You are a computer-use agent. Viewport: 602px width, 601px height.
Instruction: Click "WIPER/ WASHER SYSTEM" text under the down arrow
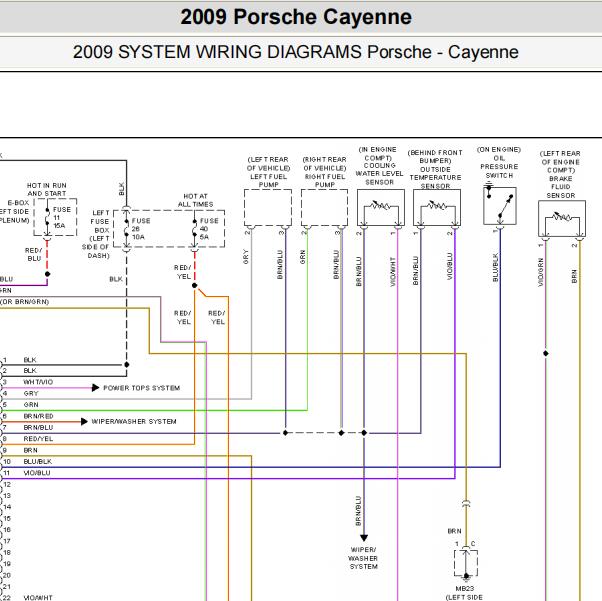point(364,558)
